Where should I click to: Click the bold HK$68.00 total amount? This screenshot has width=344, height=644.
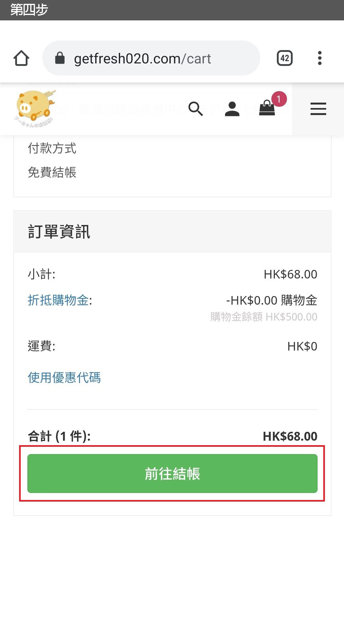pos(290,436)
